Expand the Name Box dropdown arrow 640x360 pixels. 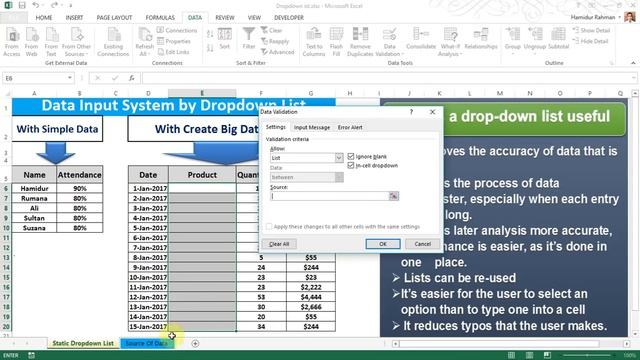pyautogui.click(x=70, y=78)
